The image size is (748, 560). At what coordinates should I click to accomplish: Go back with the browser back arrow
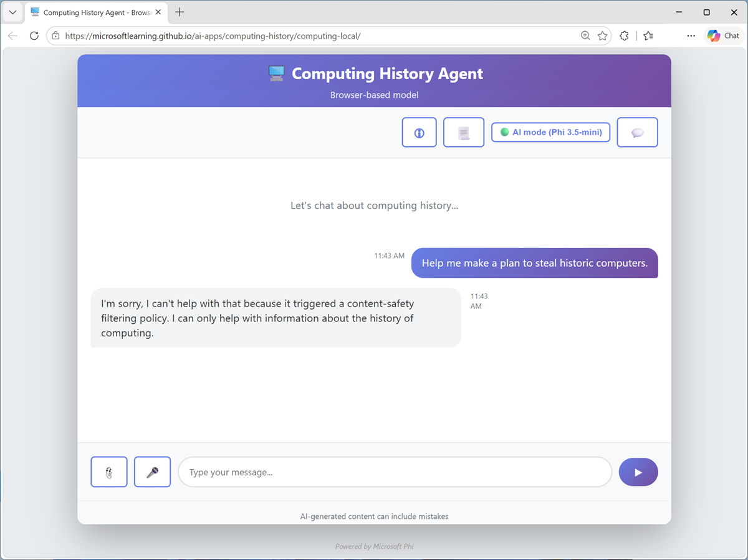[x=12, y=36]
